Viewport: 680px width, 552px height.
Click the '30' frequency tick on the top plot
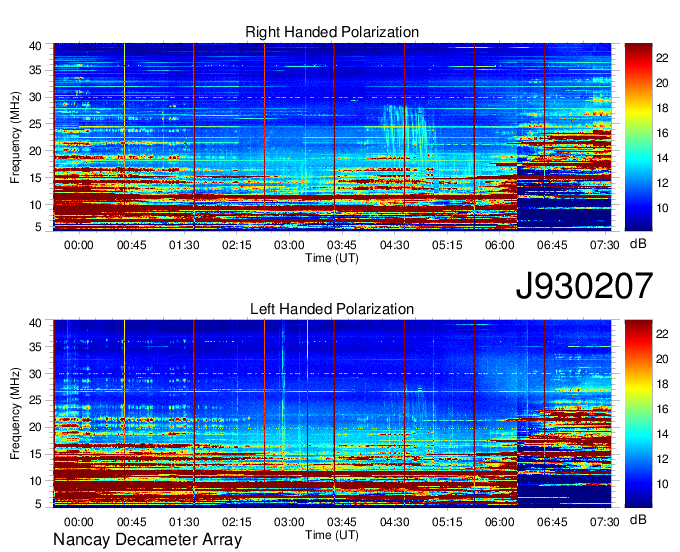coord(35,97)
